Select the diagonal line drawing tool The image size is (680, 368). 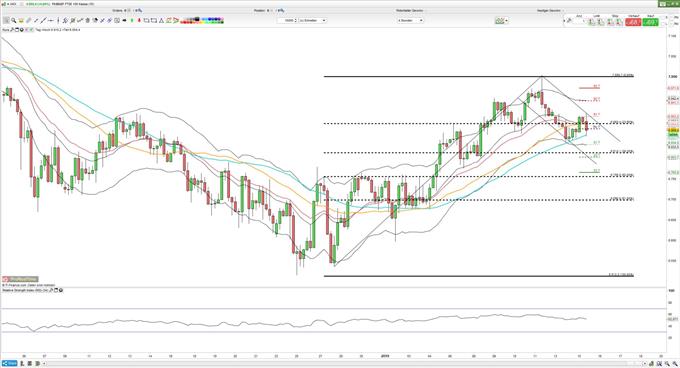[43, 20]
